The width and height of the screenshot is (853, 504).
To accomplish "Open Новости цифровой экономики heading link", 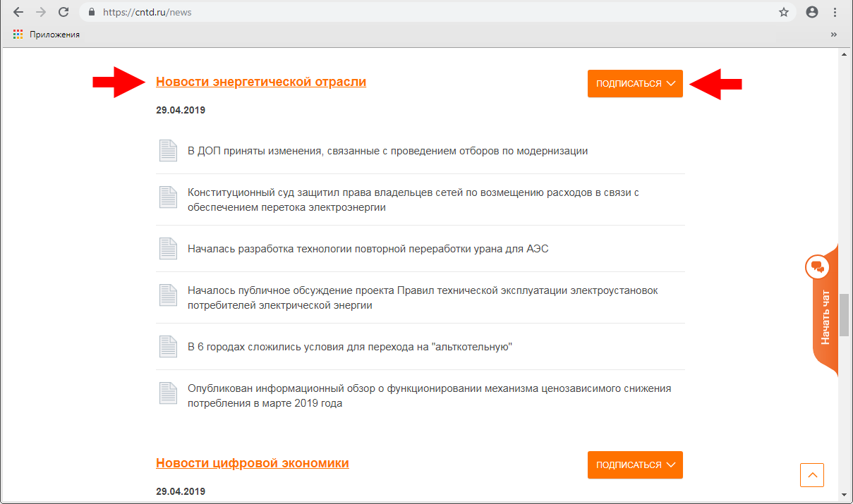I will [x=253, y=463].
